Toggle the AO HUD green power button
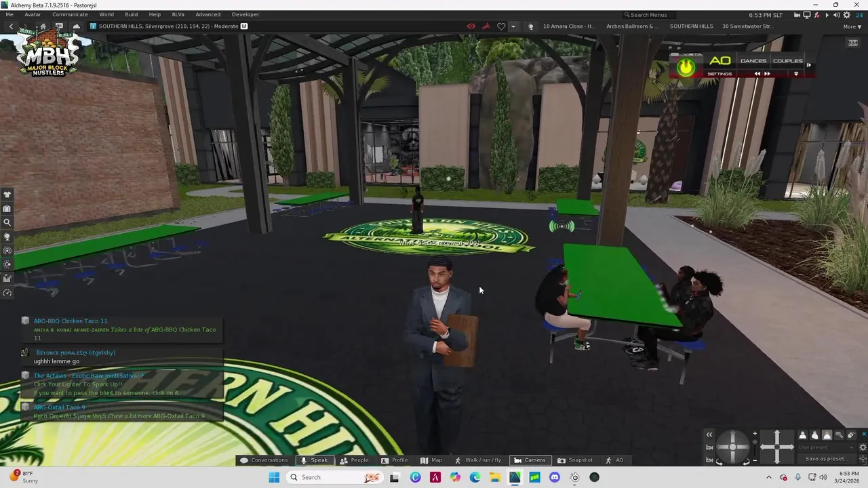The width and height of the screenshot is (868, 488). (x=686, y=67)
